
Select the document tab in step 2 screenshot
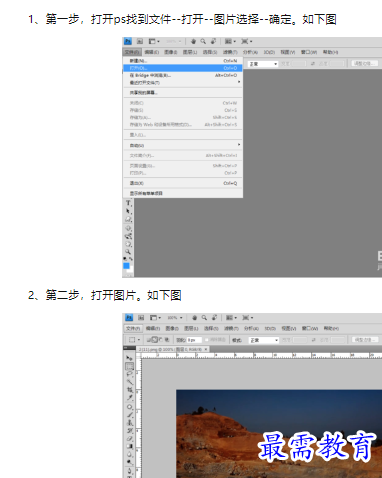click(x=173, y=349)
